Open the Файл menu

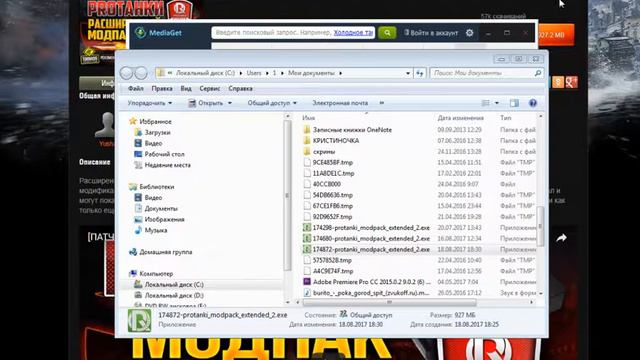click(136, 89)
